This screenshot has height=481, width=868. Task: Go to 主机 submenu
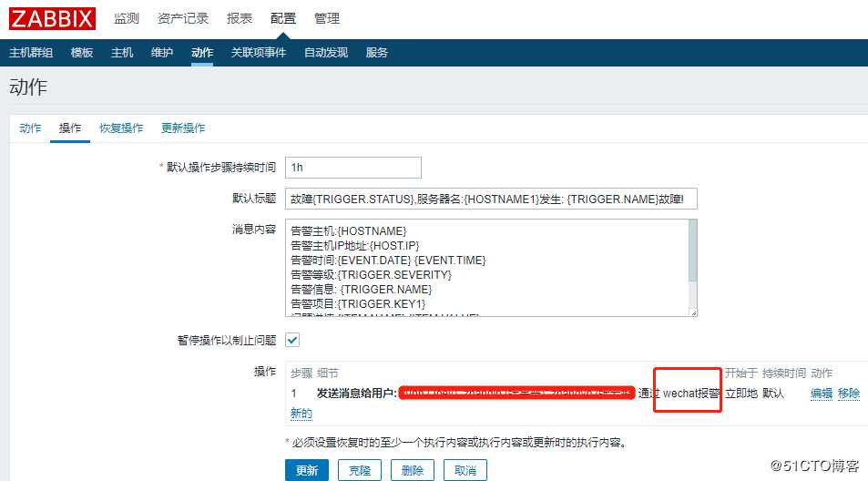pos(122,53)
